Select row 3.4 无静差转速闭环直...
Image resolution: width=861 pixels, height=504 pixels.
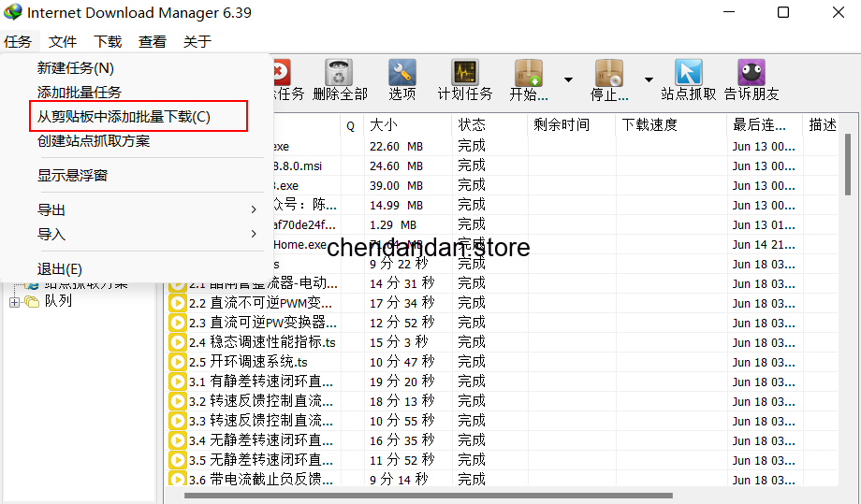pyautogui.click(x=503, y=440)
